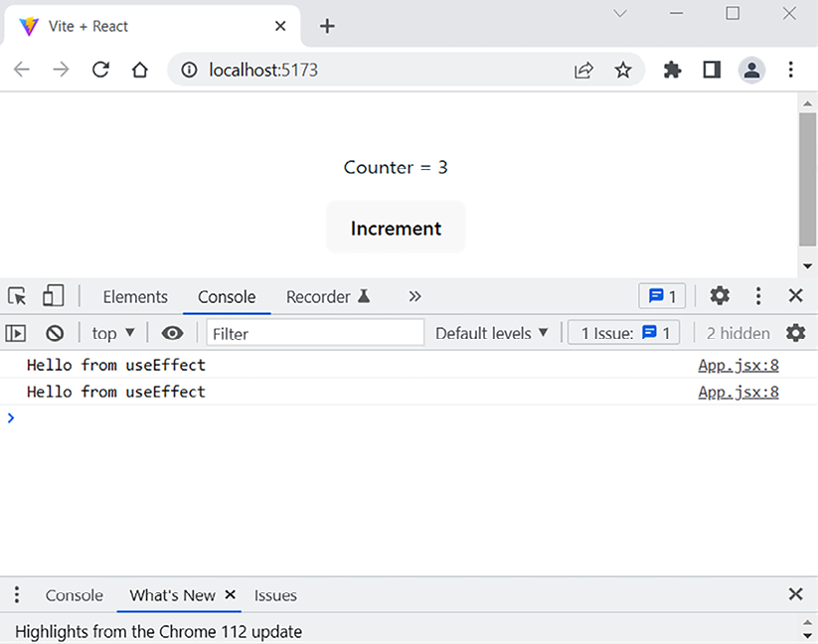The image size is (818, 644).
Task: Open the first App.jsx:8 source link
Action: click(x=737, y=365)
